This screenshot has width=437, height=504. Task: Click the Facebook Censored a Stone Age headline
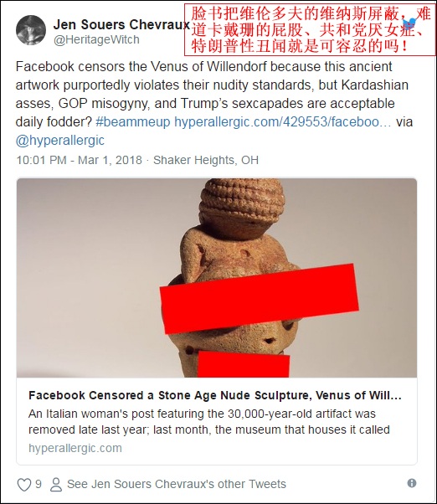215,395
